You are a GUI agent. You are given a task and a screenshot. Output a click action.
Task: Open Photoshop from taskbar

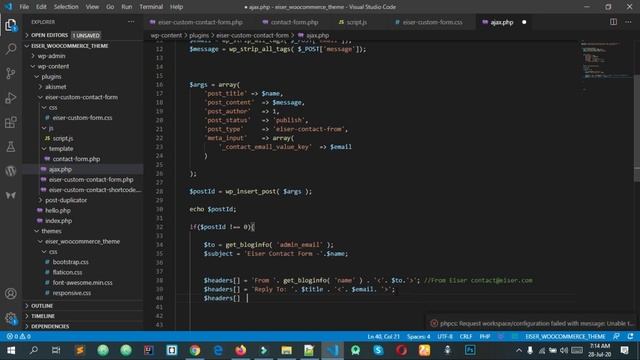(x=470, y=350)
